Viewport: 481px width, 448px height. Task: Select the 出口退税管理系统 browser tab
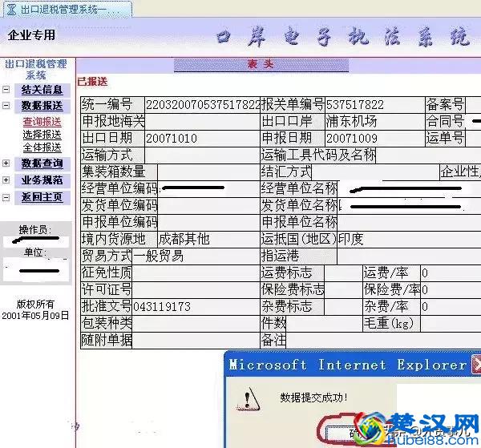pyautogui.click(x=67, y=9)
